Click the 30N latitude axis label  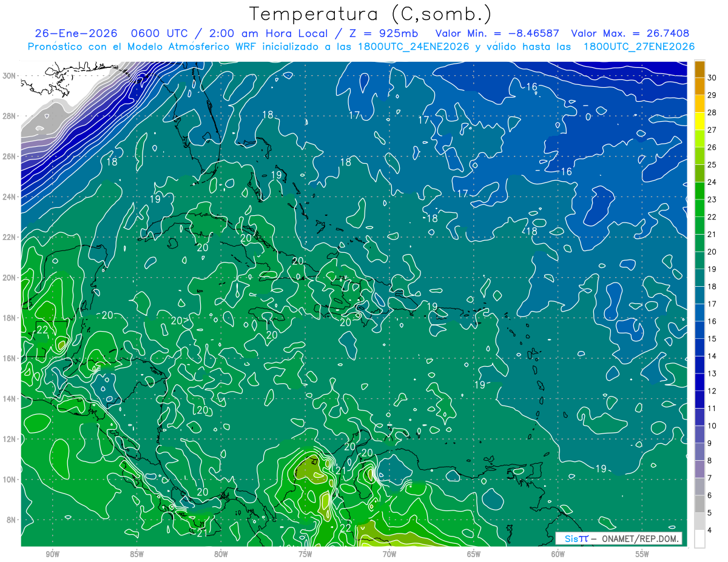click(x=10, y=76)
